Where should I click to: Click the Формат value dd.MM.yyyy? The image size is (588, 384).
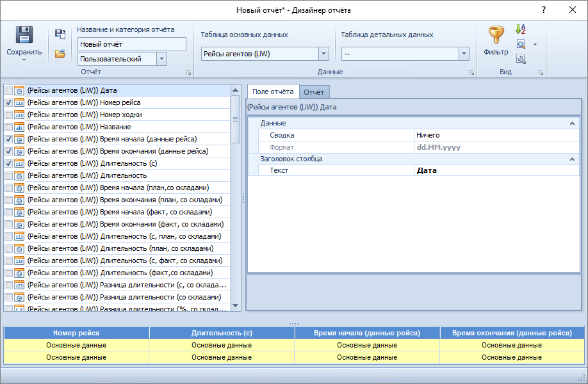[496, 147]
